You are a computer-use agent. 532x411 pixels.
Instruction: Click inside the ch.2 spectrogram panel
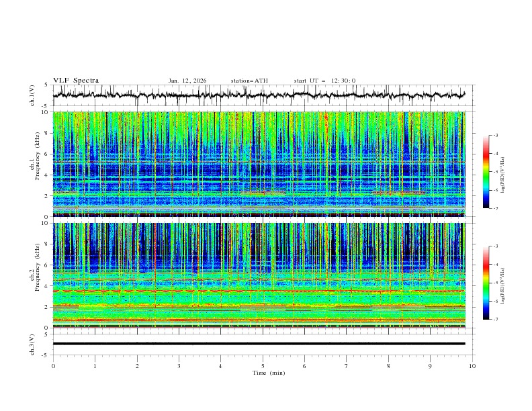(x=259, y=275)
